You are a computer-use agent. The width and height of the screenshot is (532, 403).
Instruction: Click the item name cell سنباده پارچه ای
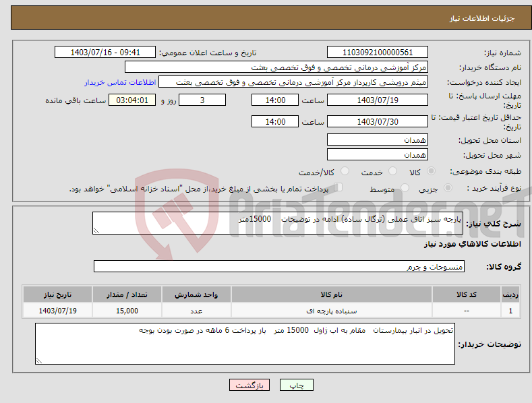pos(332,311)
